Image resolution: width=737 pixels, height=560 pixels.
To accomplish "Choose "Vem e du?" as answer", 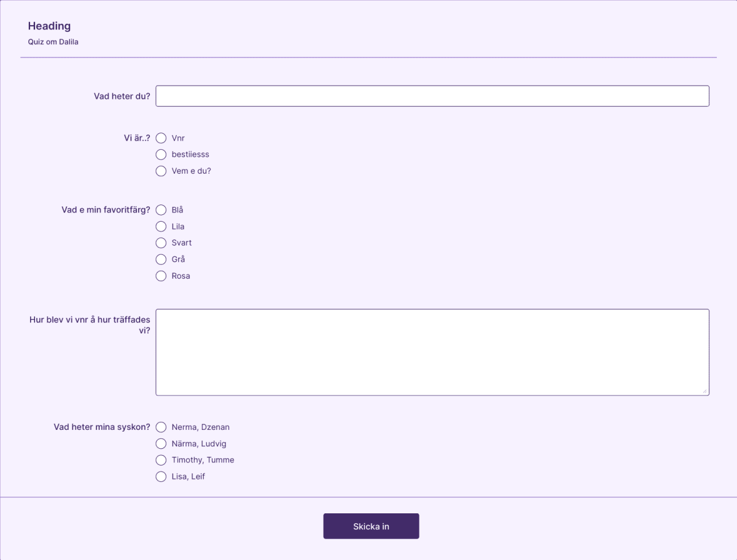I will [161, 171].
